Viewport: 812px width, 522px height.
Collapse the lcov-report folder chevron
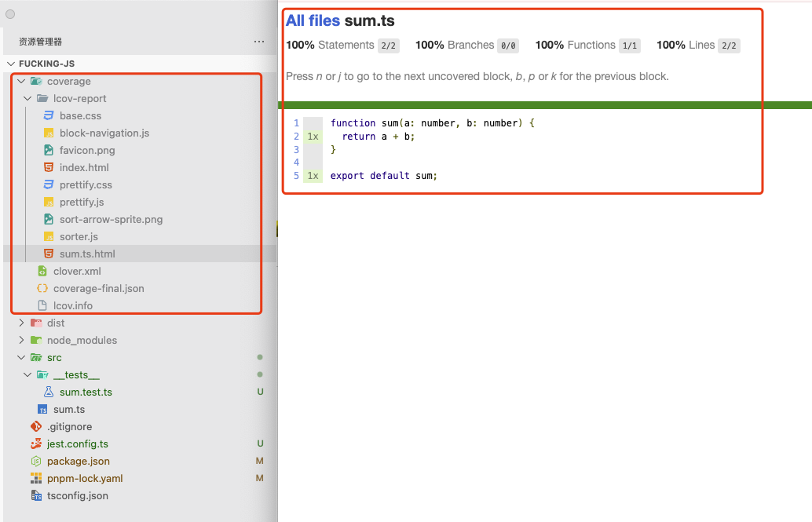coord(27,98)
